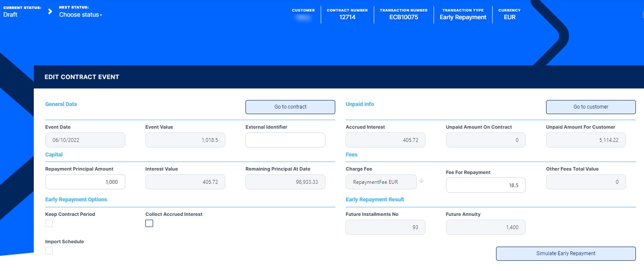Tick the Collect Accrued Interest checkbox
The width and height of the screenshot is (644, 271).
[149, 223]
